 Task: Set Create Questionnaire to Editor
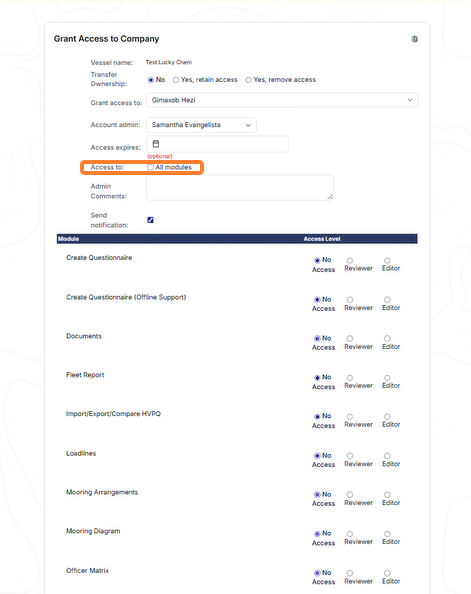(387, 261)
